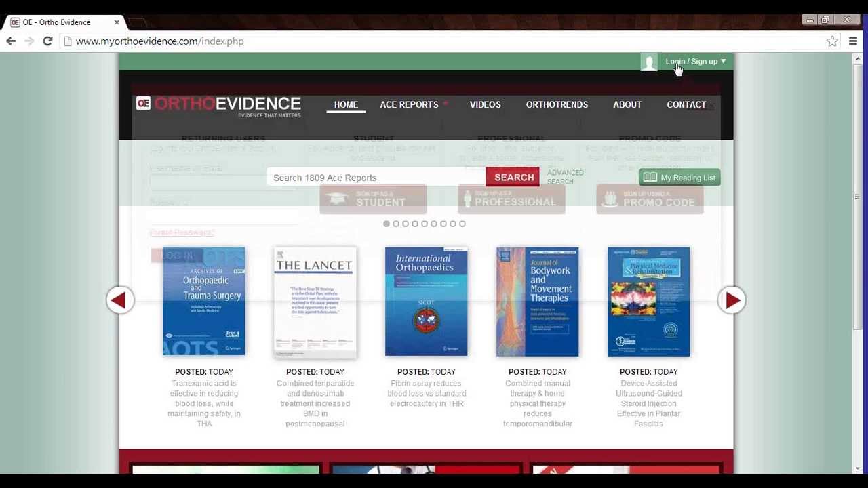Open the International Orthopaedics cover
The image size is (868, 488).
coord(427,302)
